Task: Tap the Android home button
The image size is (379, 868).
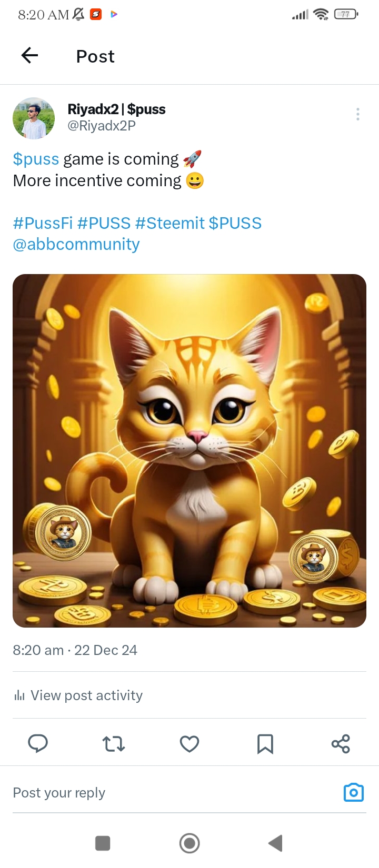Action: (189, 843)
